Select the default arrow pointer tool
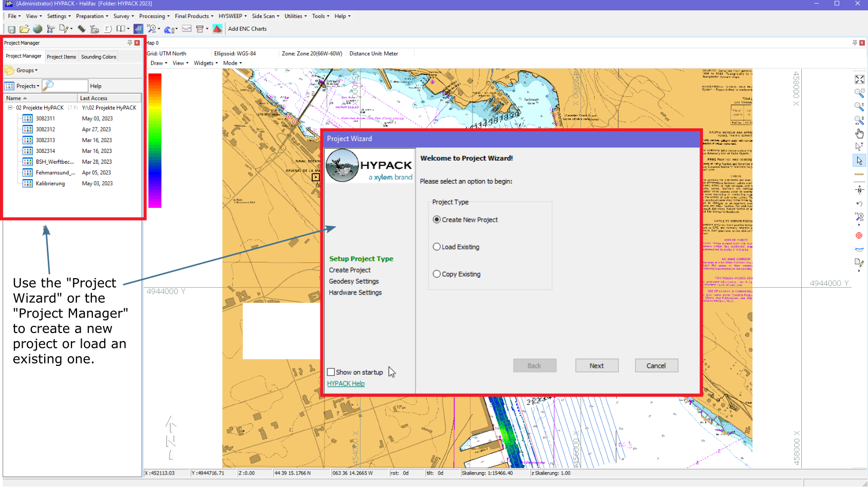Image resolution: width=868 pixels, height=487 pixels. coord(859,161)
